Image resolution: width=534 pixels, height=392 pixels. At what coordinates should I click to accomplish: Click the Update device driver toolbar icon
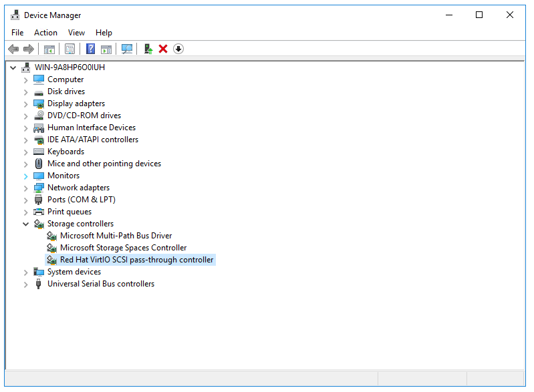click(148, 49)
